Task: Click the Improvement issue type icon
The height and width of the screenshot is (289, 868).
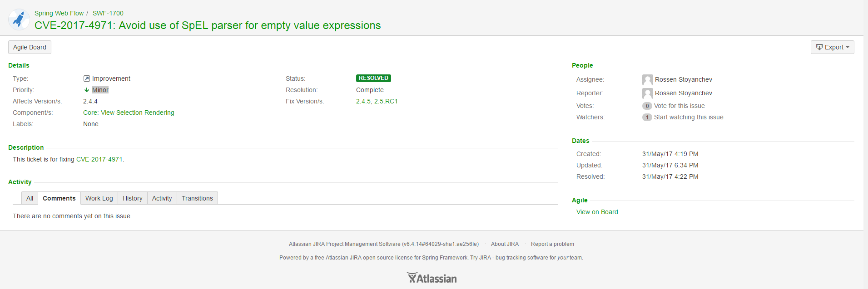Action: tap(87, 78)
